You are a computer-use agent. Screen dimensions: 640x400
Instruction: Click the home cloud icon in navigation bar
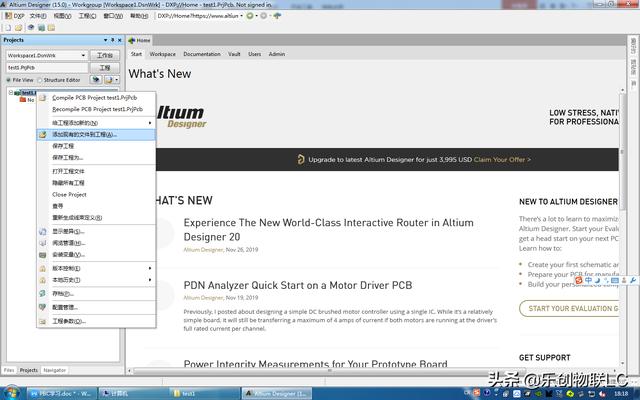point(277,16)
